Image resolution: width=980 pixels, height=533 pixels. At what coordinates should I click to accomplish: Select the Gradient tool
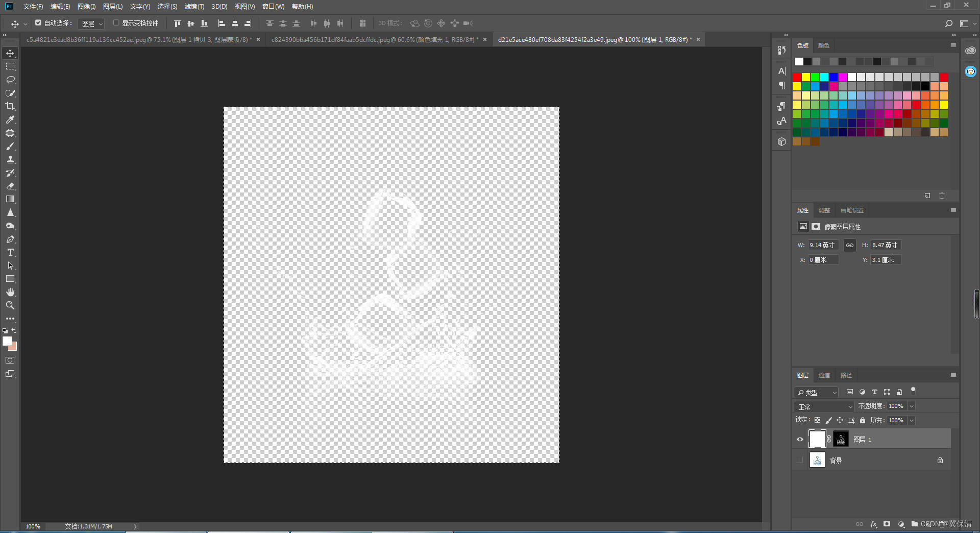pyautogui.click(x=10, y=199)
